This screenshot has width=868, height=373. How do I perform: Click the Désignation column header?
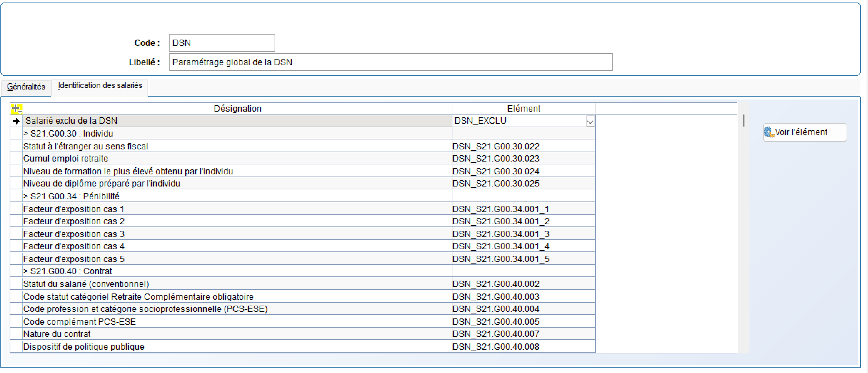(237, 108)
